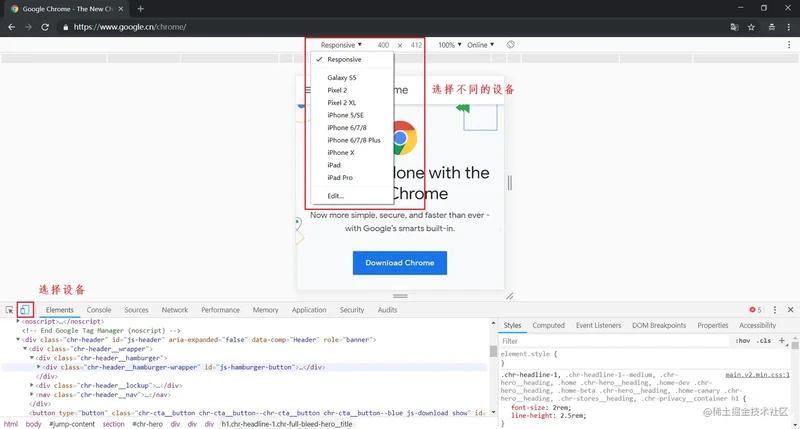
Task: Click the Styles Filter input
Action: point(615,341)
